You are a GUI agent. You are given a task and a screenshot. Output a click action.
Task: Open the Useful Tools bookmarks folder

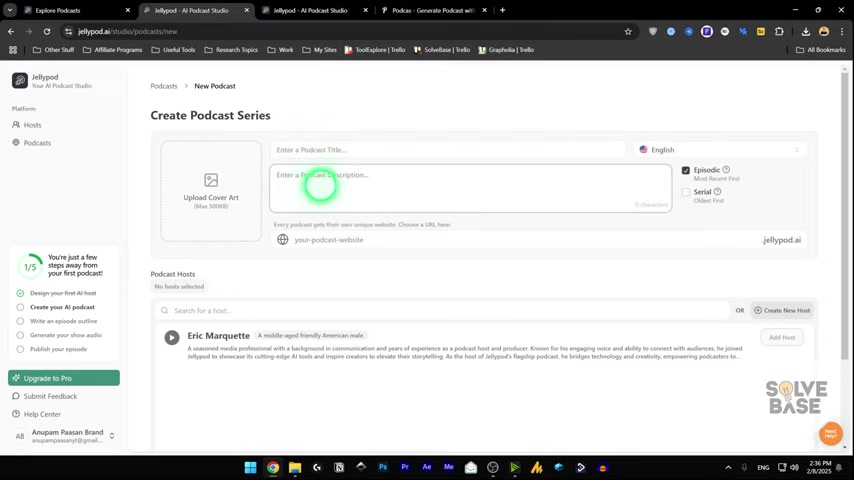click(173, 50)
